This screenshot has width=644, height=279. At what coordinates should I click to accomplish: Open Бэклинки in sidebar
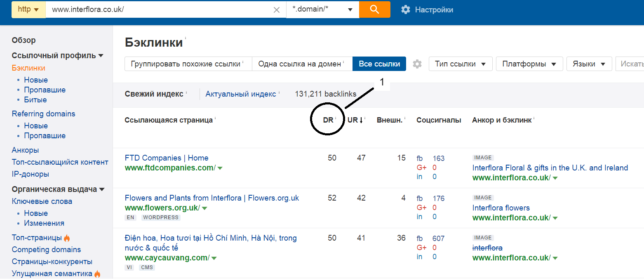tap(28, 68)
